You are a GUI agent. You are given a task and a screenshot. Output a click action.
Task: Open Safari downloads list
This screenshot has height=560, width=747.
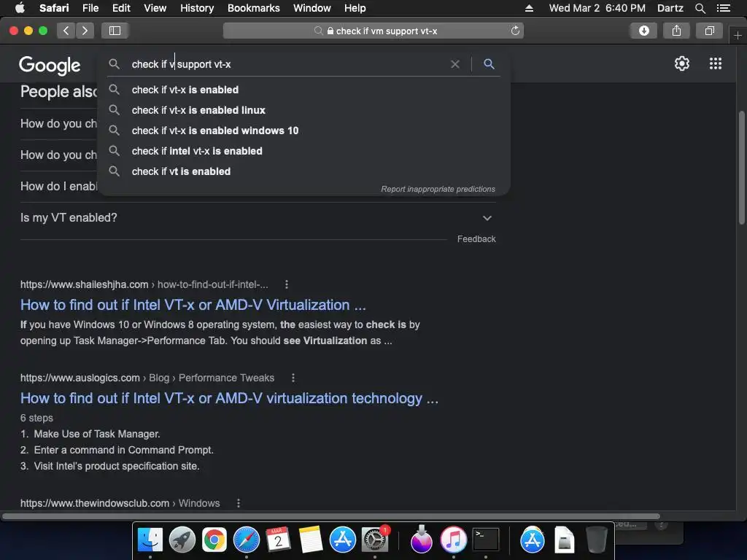tap(643, 31)
